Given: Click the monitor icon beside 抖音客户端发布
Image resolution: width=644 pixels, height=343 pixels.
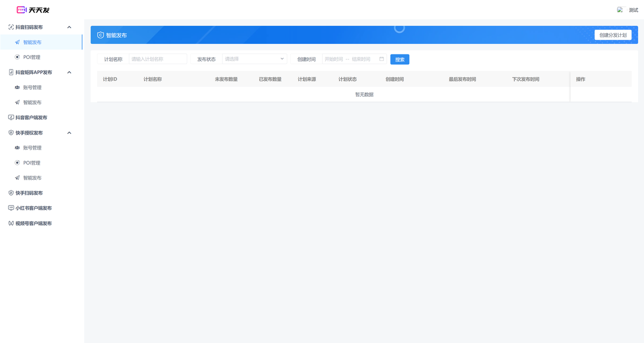Looking at the screenshot, I should (11, 117).
